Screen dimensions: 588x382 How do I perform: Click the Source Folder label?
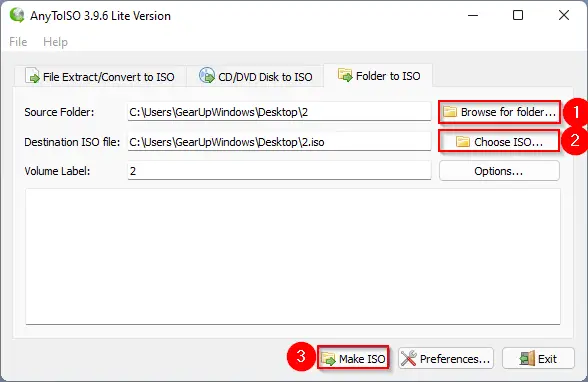[59, 112]
